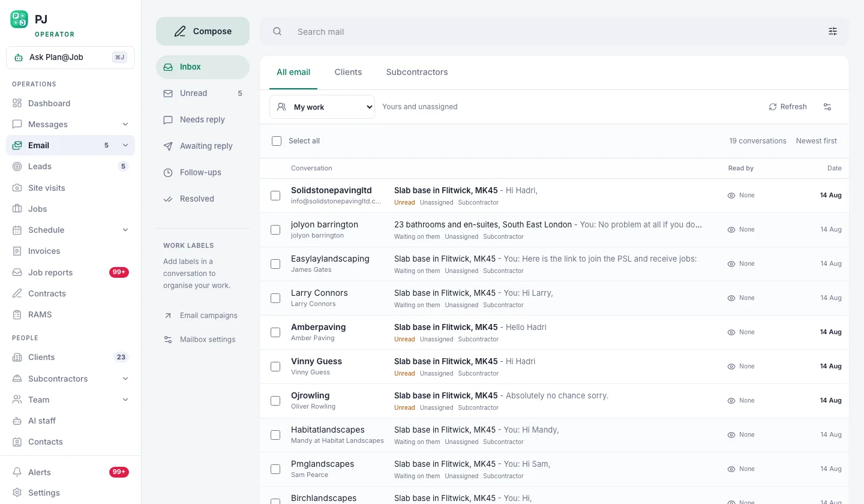
Task: Check the Ojrowling conversation checkbox
Action: 275,401
